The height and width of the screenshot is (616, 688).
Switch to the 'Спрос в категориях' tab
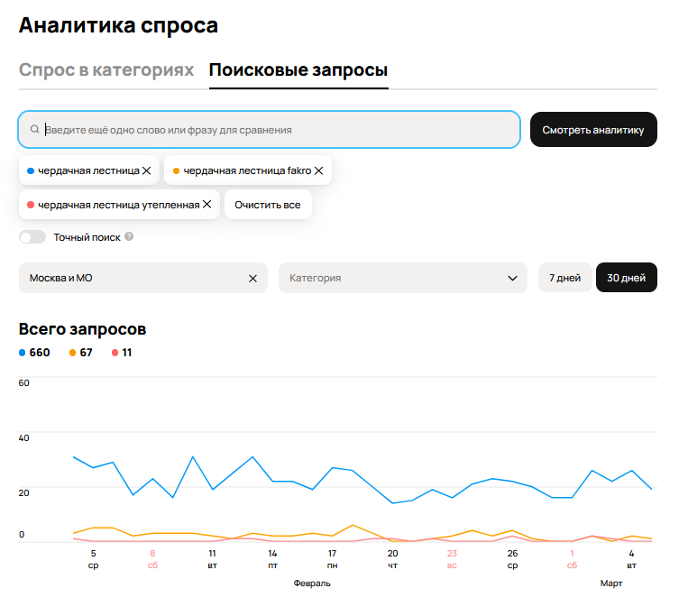106,70
